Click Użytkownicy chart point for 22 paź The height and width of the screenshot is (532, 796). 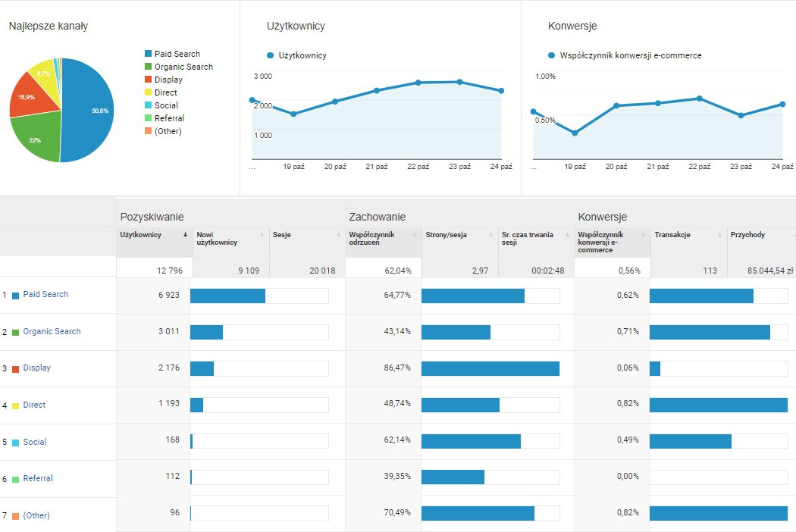[418, 82]
